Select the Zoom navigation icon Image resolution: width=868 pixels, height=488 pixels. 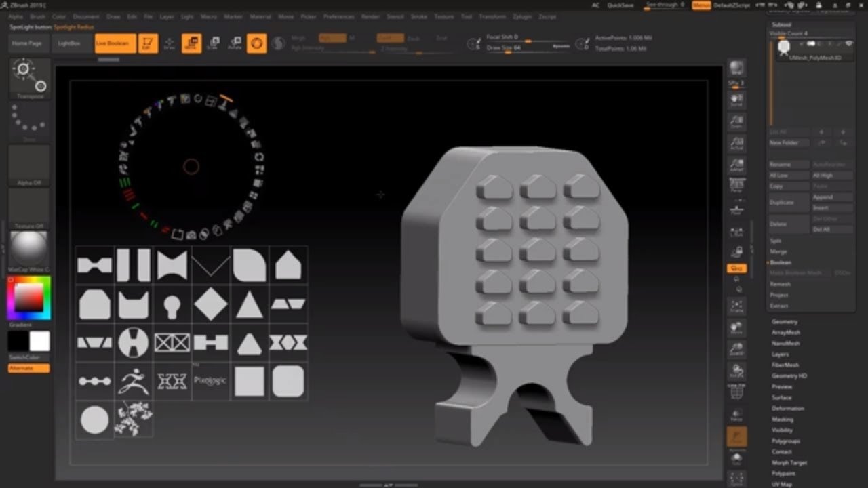point(736,121)
